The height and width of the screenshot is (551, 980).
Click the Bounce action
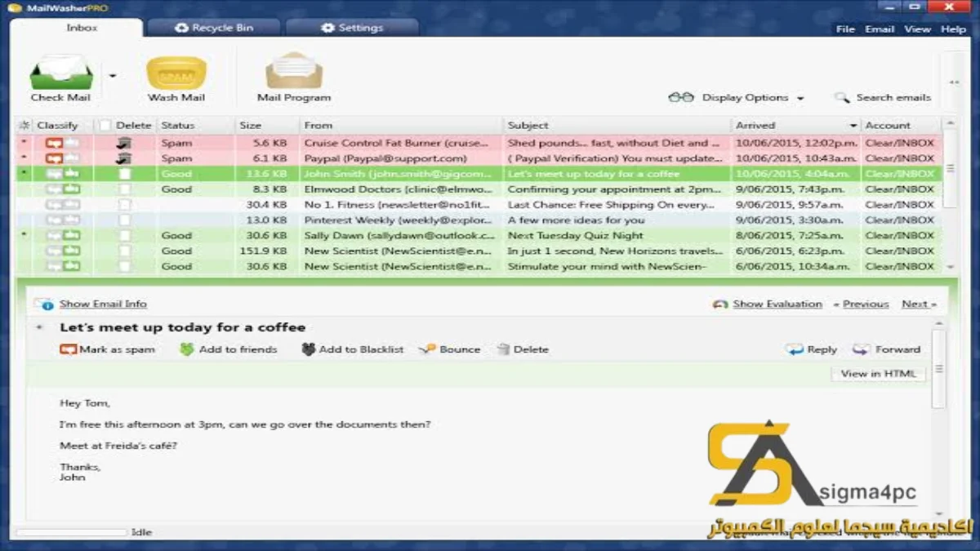pos(450,349)
